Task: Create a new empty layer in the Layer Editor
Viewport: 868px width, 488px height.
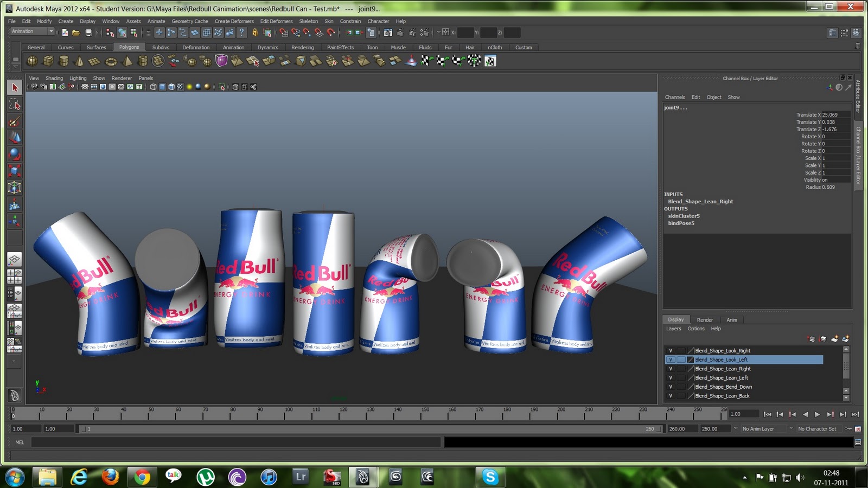Action: click(834, 338)
